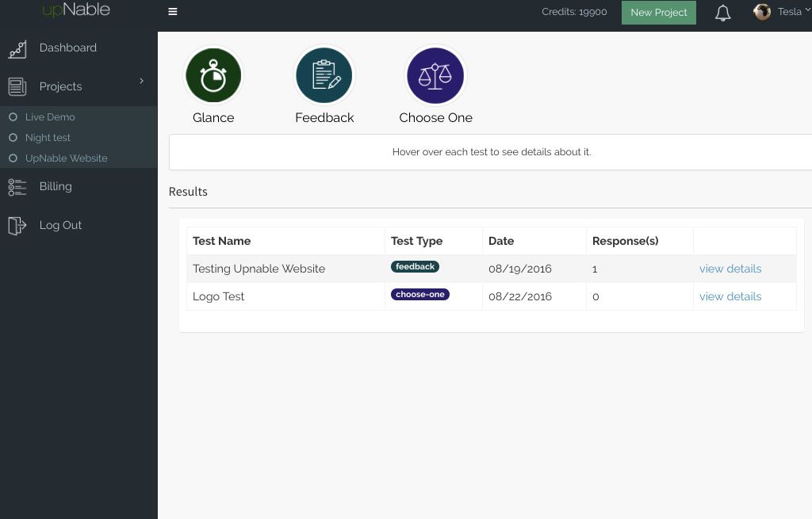Open the Feedback clipboard test icon

coord(324,74)
